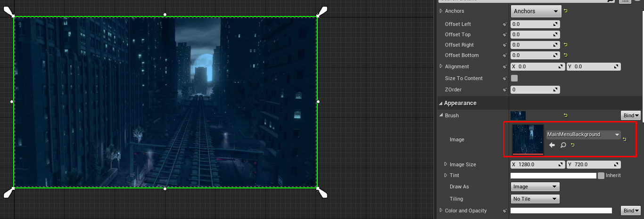Toggle the Inherit checkbox for Tint
Screen dimensions: 644x219
coord(601,175)
